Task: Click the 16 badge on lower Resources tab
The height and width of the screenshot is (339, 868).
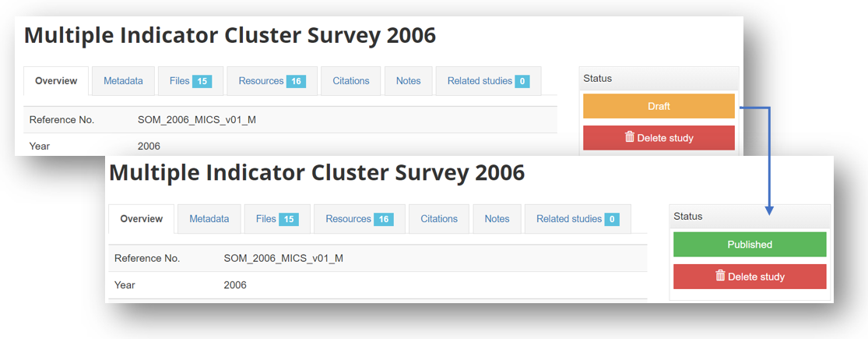Action: (383, 219)
